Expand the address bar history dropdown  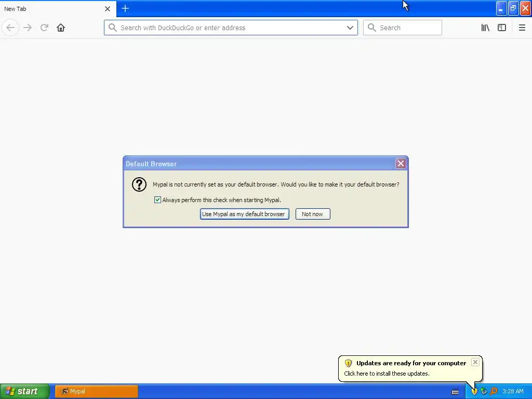(x=350, y=28)
